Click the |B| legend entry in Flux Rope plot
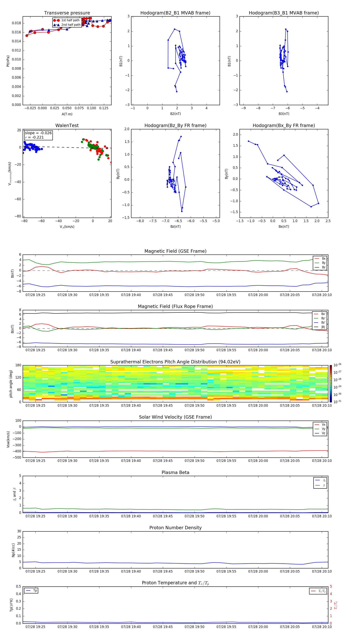351x644 pixels. click(320, 327)
